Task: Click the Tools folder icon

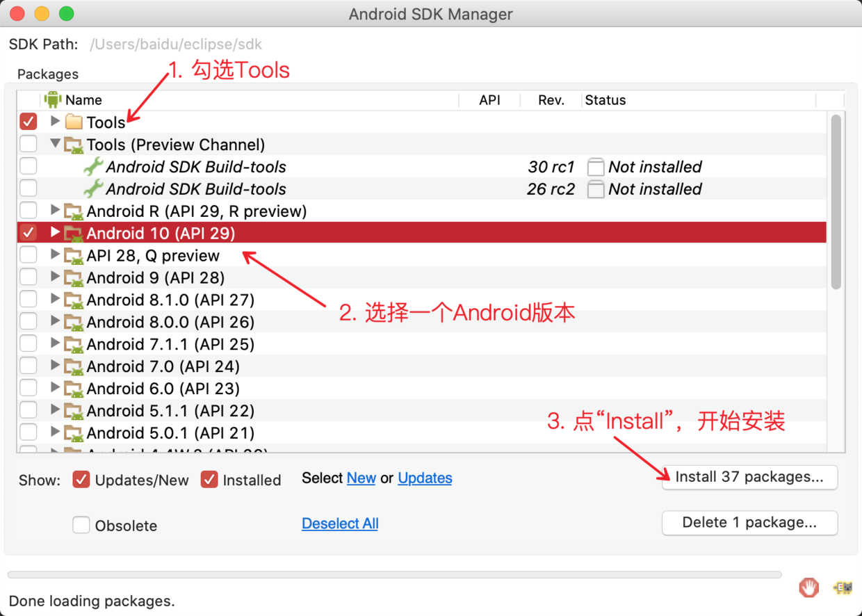Action: click(x=74, y=122)
